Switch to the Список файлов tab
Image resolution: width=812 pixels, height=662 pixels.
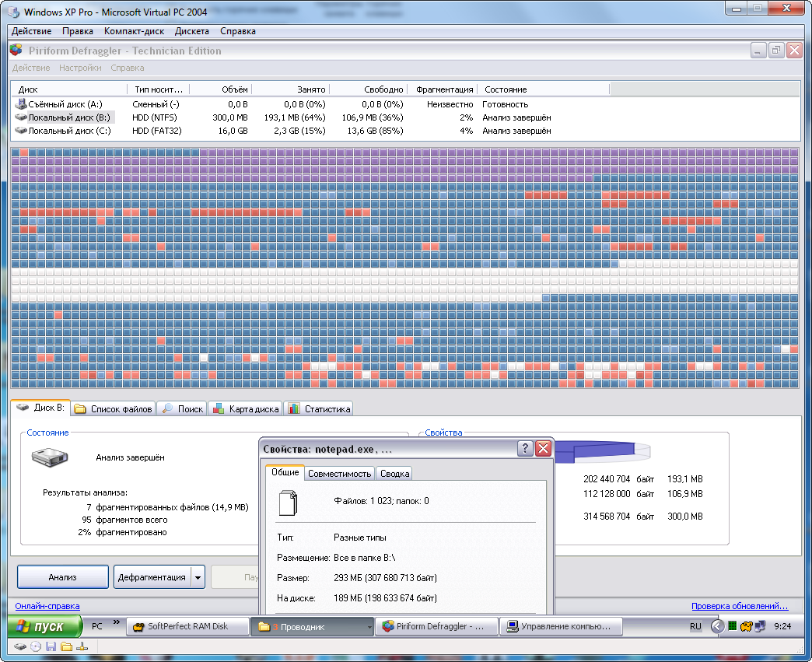point(114,408)
